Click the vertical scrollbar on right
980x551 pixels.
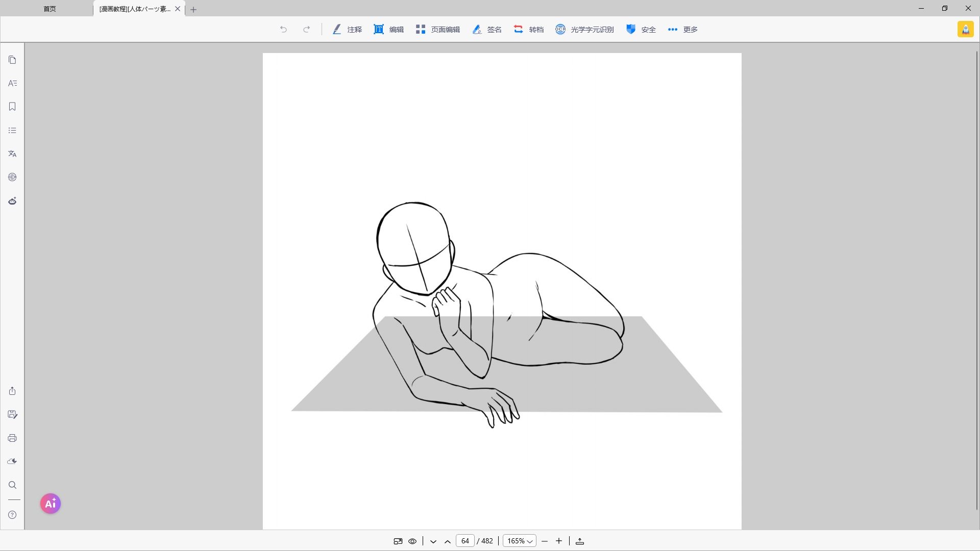pyautogui.click(x=977, y=280)
